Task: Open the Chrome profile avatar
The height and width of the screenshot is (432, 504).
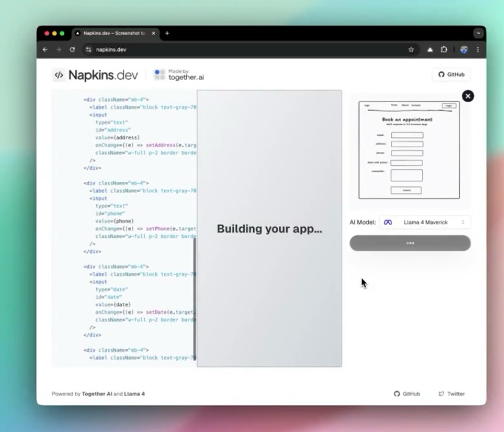Action: pos(464,49)
